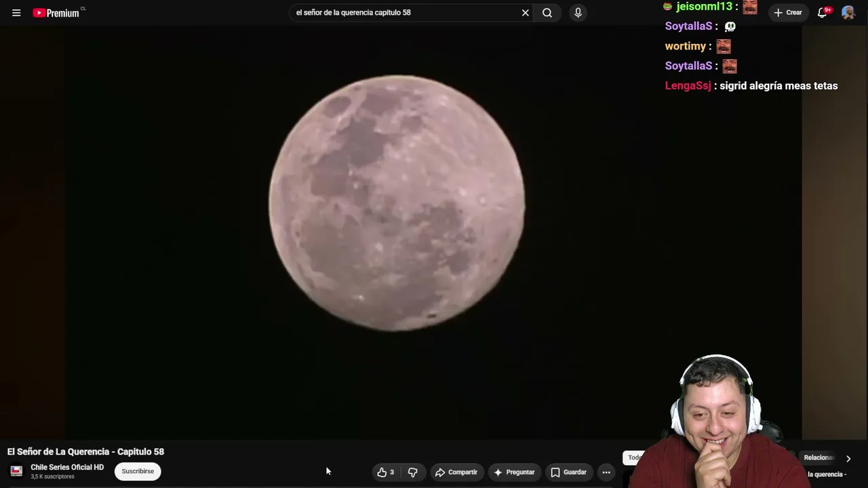Image resolution: width=868 pixels, height=488 pixels.
Task: Activate voice search microphone icon
Action: (578, 13)
